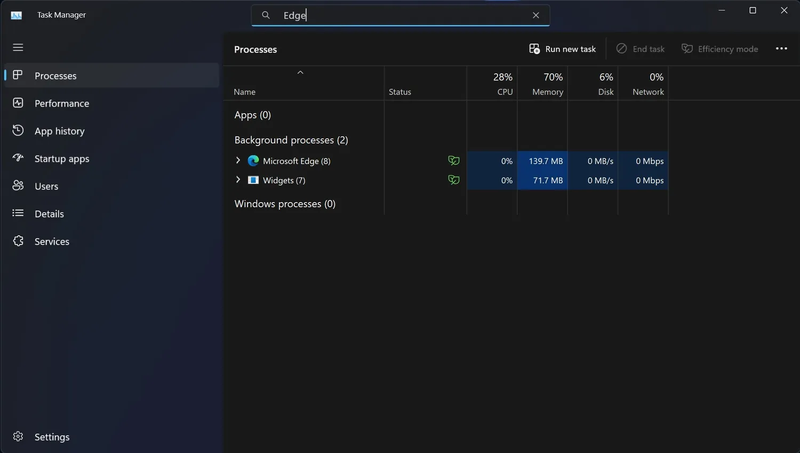Click the Microsoft Edge logo icon

pos(253,161)
